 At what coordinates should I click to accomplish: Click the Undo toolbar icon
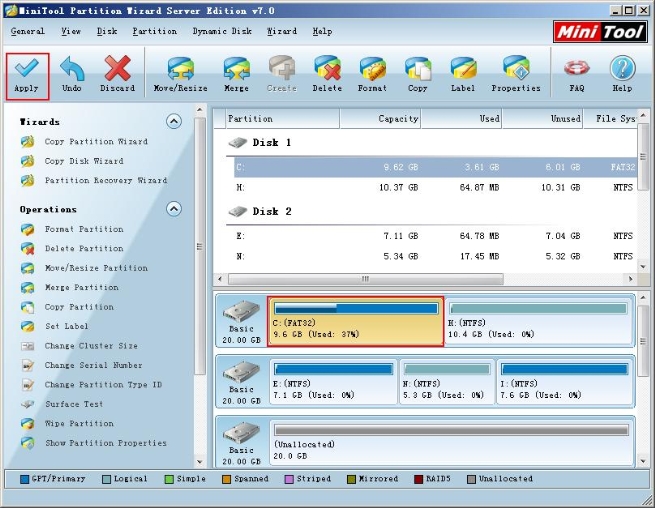point(72,75)
